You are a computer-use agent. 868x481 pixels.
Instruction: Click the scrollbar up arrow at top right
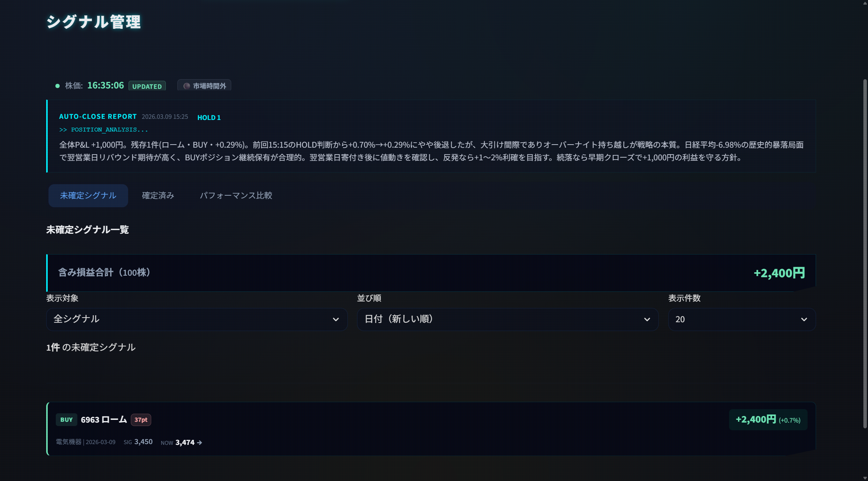pyautogui.click(x=865, y=3)
